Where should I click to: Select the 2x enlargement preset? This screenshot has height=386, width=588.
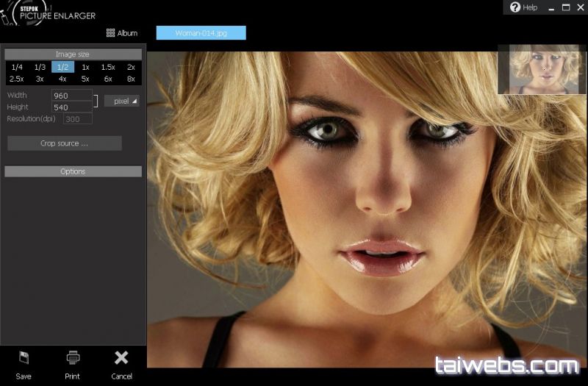coord(131,67)
